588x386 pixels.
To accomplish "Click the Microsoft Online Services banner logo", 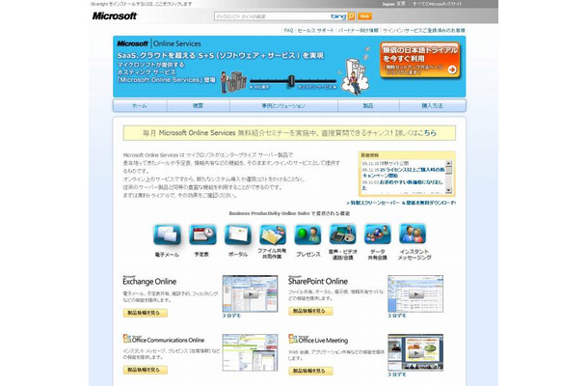I will point(159,43).
